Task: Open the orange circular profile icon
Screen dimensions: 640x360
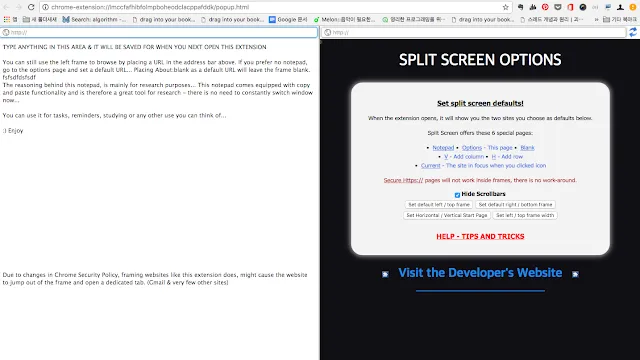Action: (x=633, y=7)
